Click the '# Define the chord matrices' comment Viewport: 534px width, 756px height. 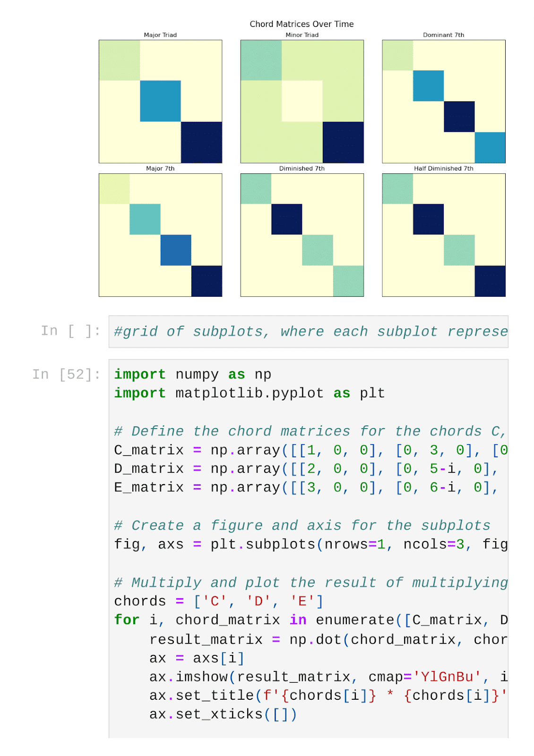310,431
